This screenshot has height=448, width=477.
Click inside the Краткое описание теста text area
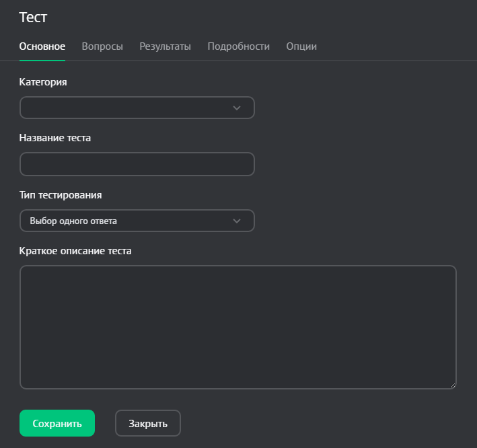pyautogui.click(x=238, y=327)
